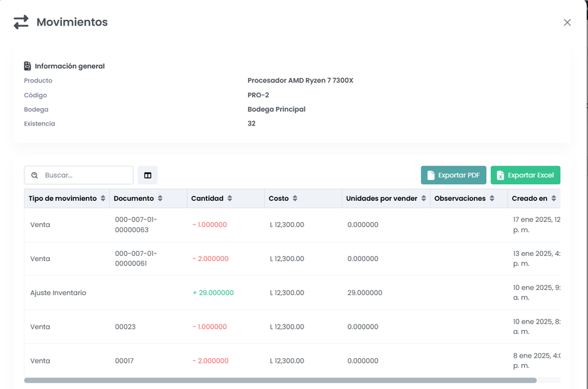Click the Movimientos arrows icon in header
Image resolution: width=588 pixels, height=389 pixels.
21,22
